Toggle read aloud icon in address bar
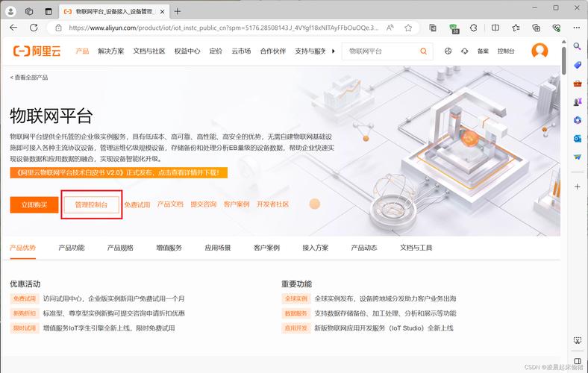 coord(390,28)
